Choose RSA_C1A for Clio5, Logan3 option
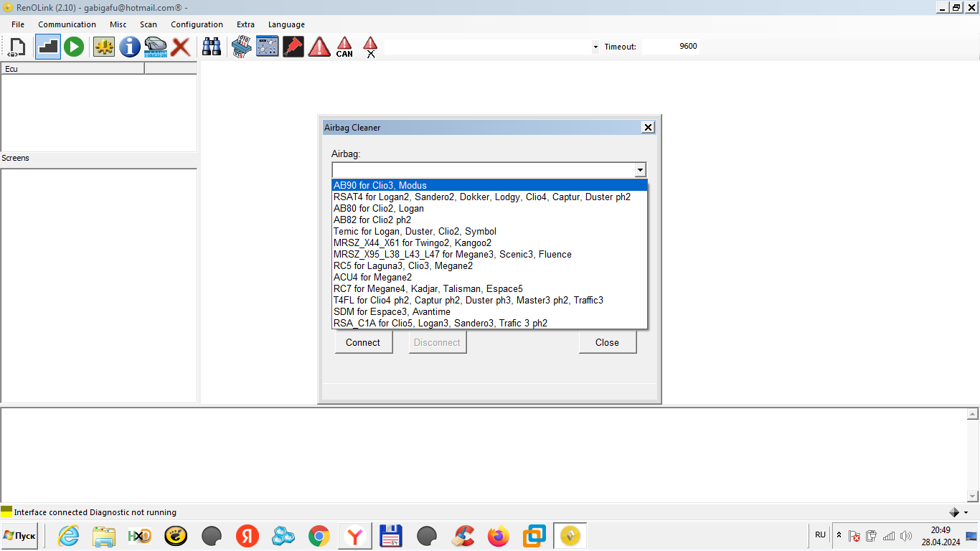The width and height of the screenshot is (980, 551). coord(490,323)
